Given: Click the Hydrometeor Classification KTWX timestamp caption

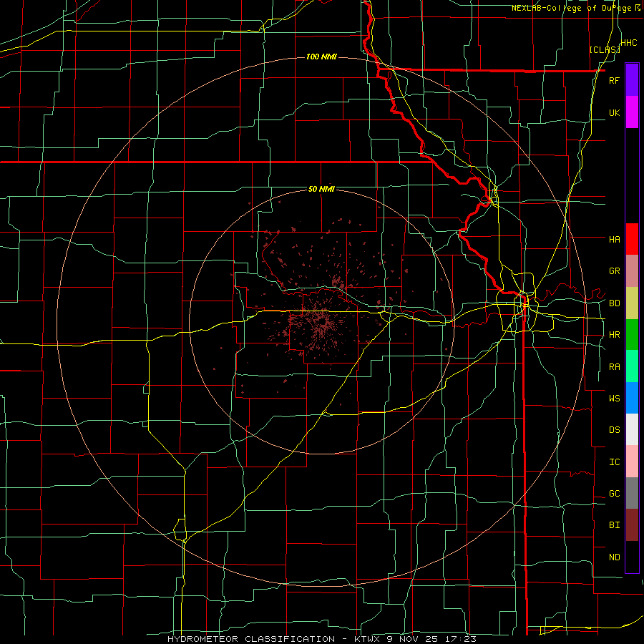Looking at the screenshot, I should click(x=322, y=639).
